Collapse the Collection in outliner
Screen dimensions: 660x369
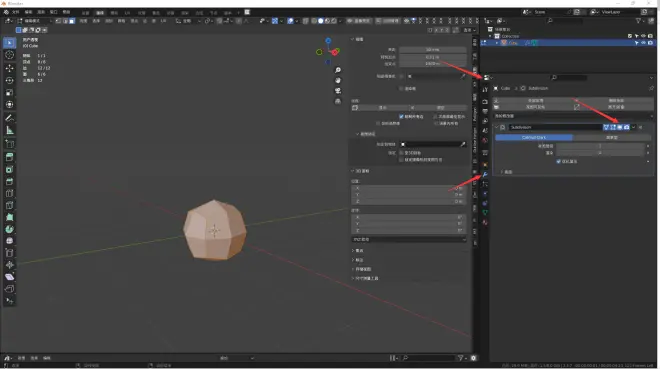[490, 36]
